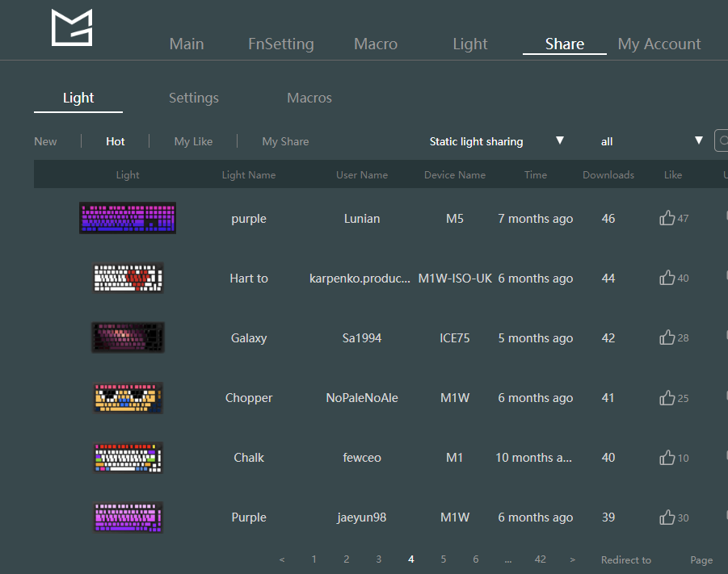Click the Like column header
The height and width of the screenshot is (574, 728).
tap(673, 175)
